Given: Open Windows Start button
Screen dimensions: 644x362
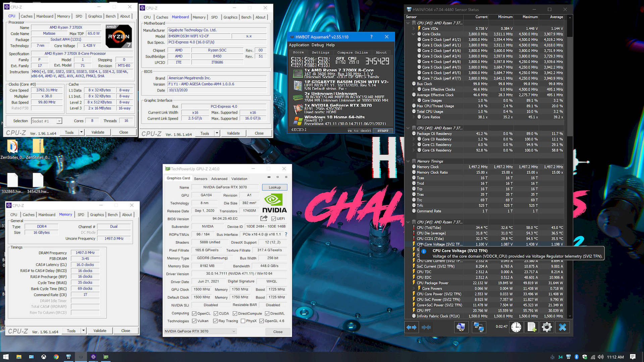Looking at the screenshot, I should (x=6, y=357).
